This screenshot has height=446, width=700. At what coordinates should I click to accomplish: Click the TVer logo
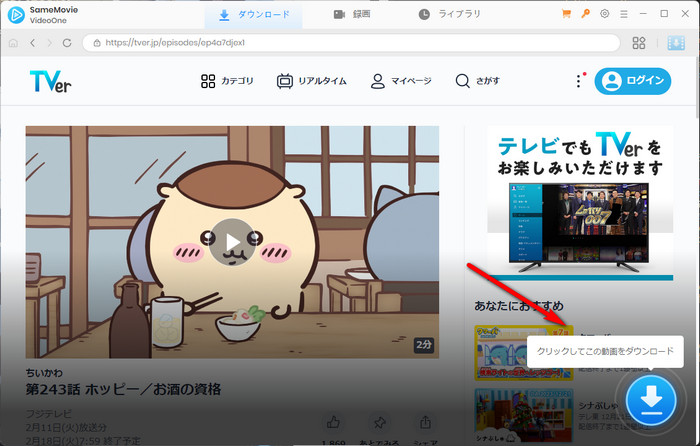(x=50, y=81)
